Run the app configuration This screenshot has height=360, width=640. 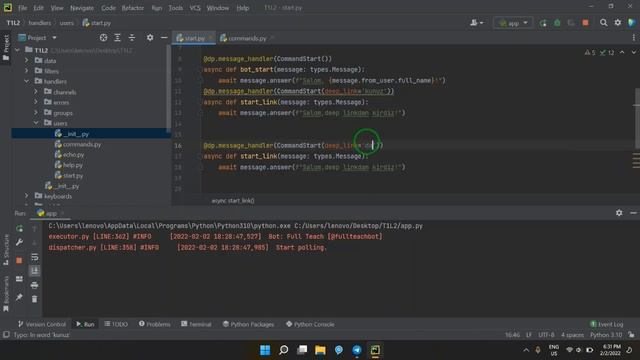pos(543,23)
